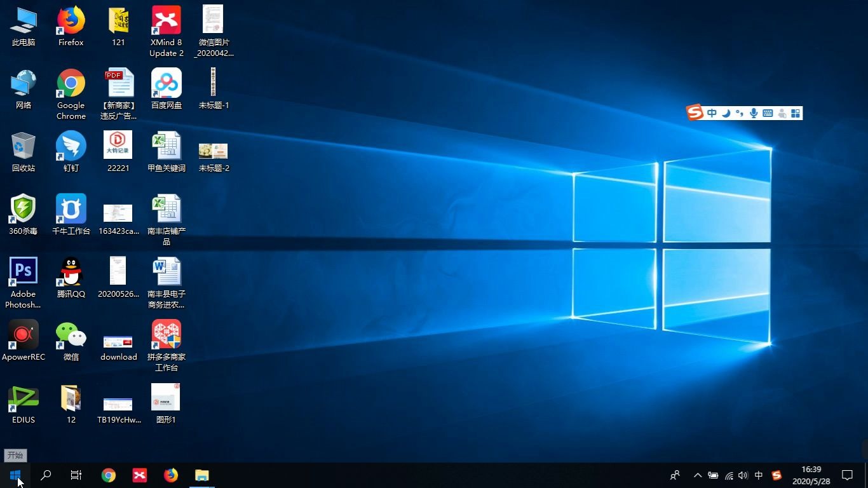Toggle Chinese/English mode on Sogou bar

712,113
